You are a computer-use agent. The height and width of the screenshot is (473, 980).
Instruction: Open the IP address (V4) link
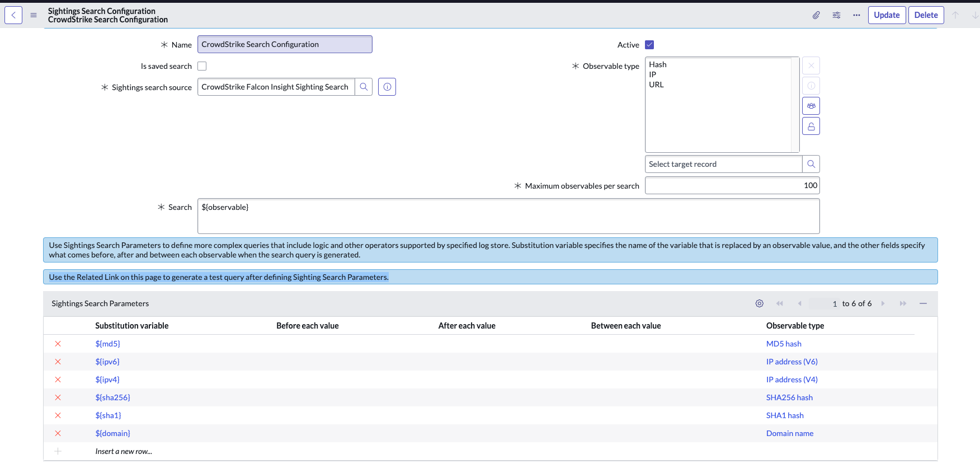click(791, 380)
